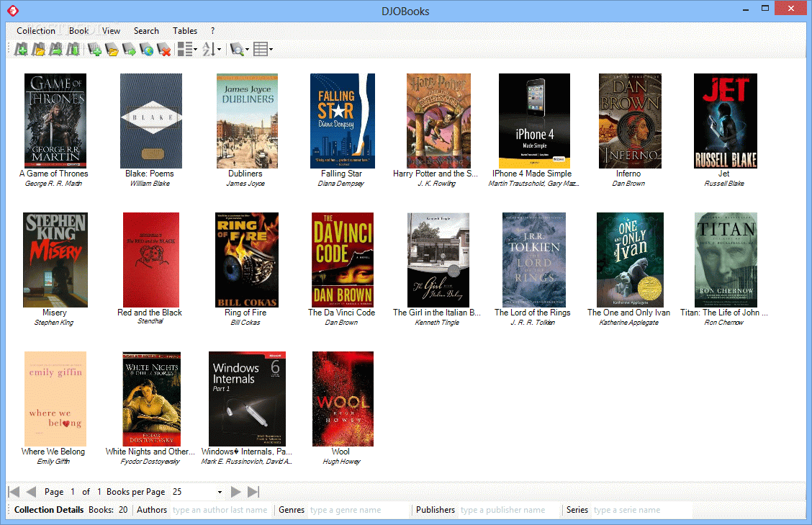The image size is (812, 525).
Task: Select the A Game of Thrones cover
Action: (55, 121)
